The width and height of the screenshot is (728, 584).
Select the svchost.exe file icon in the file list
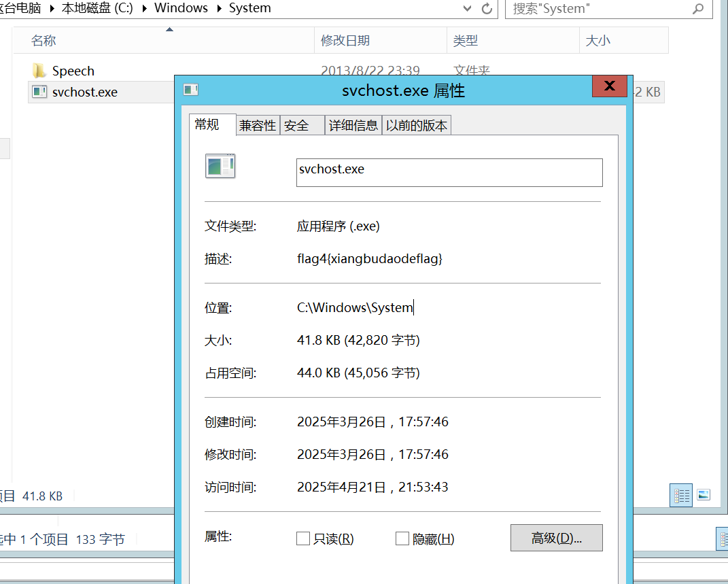pos(39,92)
